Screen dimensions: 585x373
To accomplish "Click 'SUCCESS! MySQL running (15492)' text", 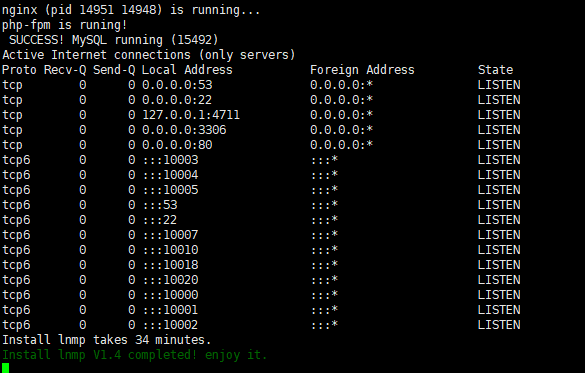I will (113, 40).
